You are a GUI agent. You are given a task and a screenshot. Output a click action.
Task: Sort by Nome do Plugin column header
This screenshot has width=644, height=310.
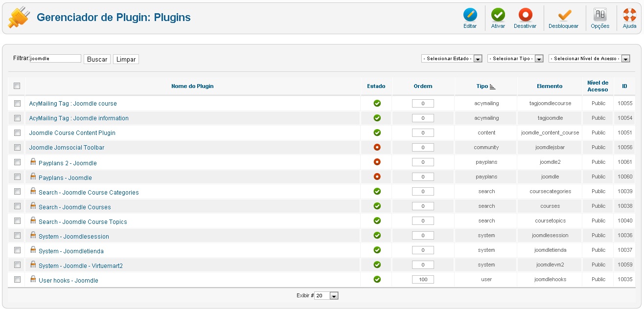click(192, 86)
